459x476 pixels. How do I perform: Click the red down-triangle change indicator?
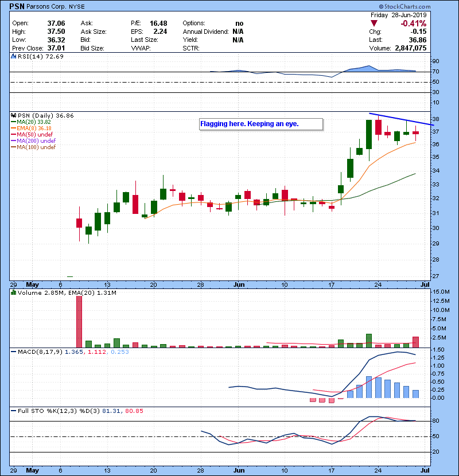click(374, 24)
